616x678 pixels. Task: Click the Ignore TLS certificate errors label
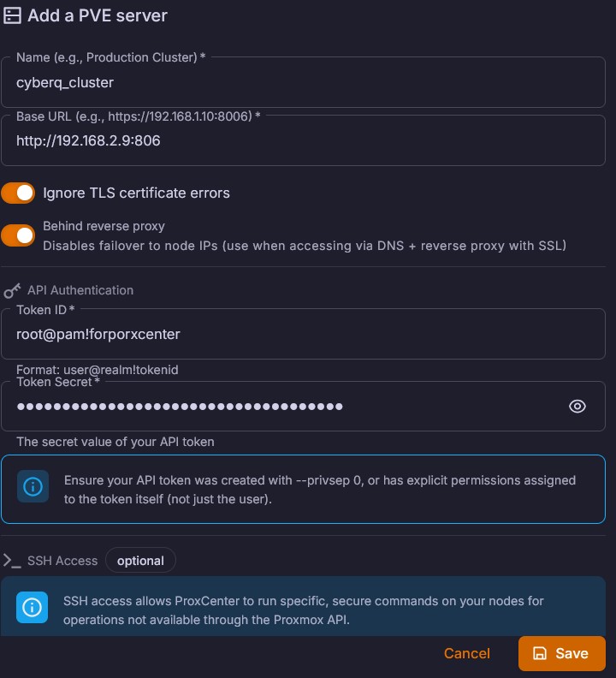click(136, 193)
